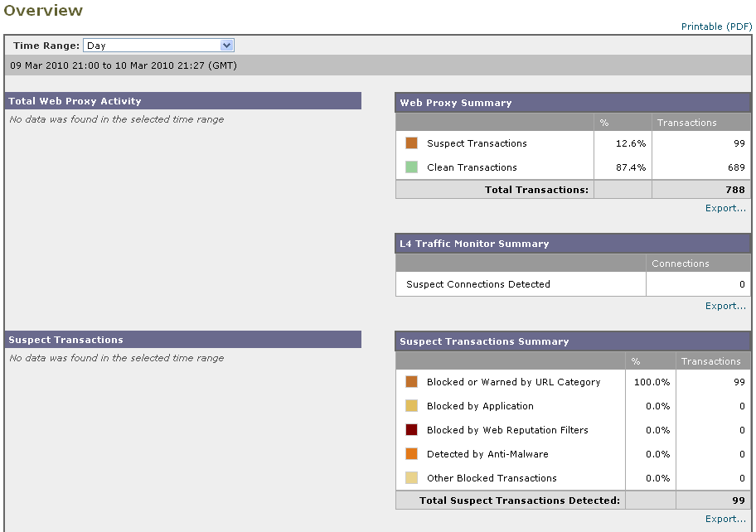Open the Printable (PDF) link

(716, 27)
